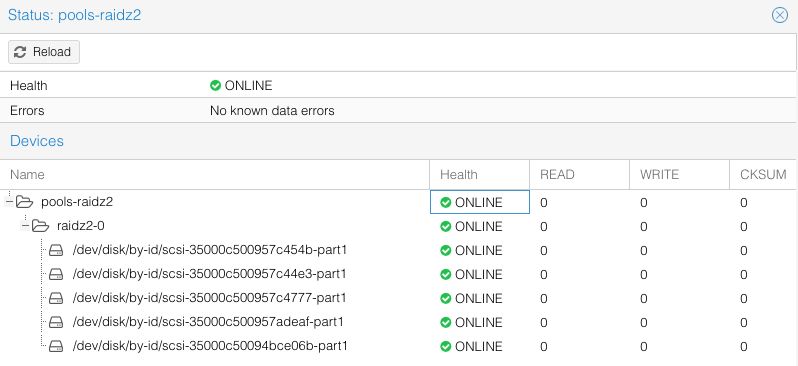The image size is (798, 366).
Task: Click CKSUM value 0 in 94bce06b disk row
Action: click(x=744, y=347)
